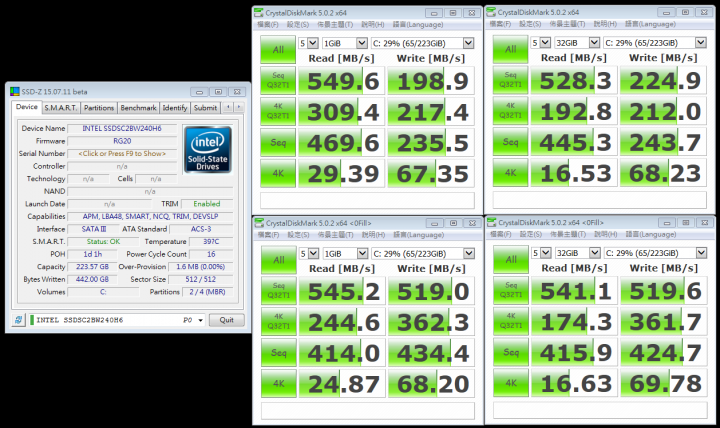The image size is (720, 428).
Task: Open 語言(Language) menu in the 0Fill 1GiB window
Action: click(419, 235)
